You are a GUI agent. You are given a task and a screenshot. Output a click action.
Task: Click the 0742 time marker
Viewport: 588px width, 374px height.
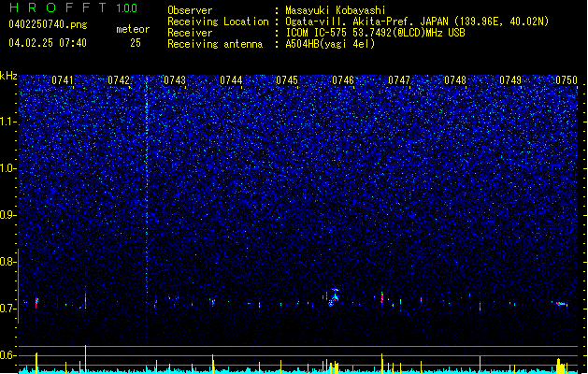point(119,80)
